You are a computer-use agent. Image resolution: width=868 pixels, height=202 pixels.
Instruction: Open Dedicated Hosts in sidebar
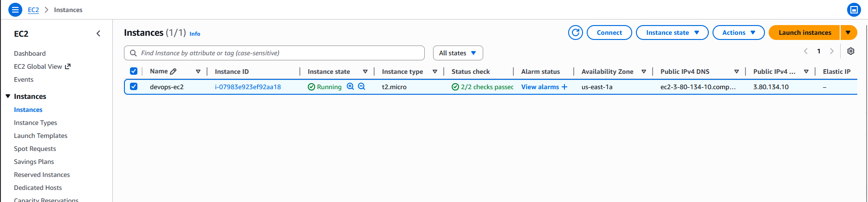38,188
